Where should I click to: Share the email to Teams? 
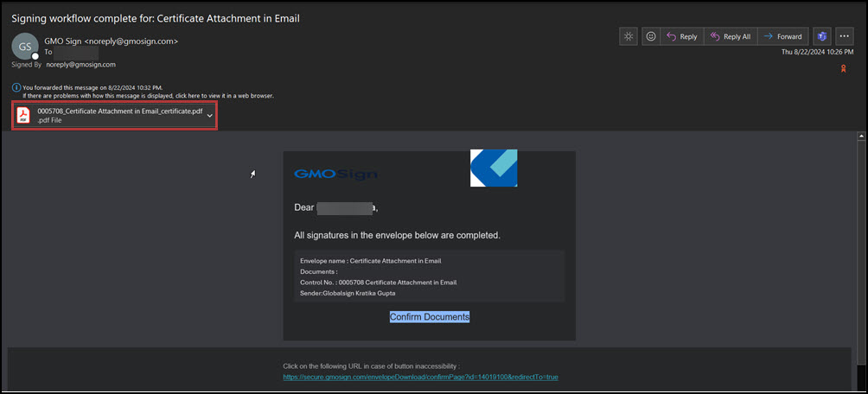[822, 36]
